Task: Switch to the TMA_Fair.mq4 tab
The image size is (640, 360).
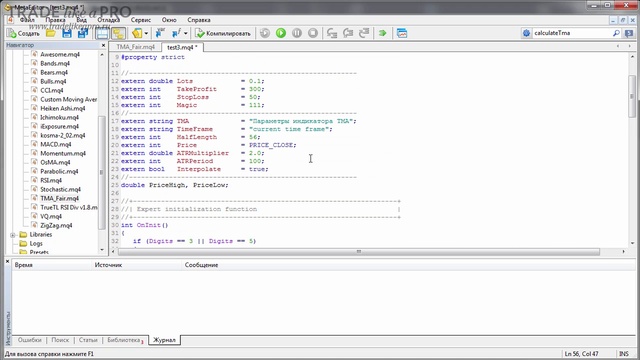Action: [x=136, y=47]
